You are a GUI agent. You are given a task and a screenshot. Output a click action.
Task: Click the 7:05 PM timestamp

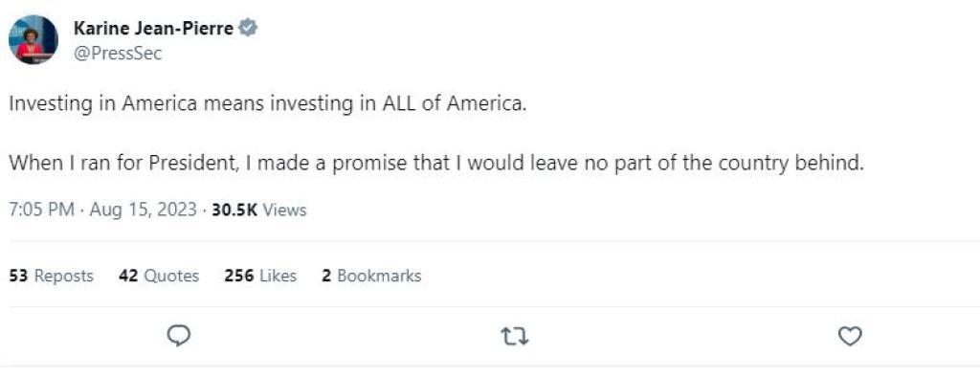(41, 210)
